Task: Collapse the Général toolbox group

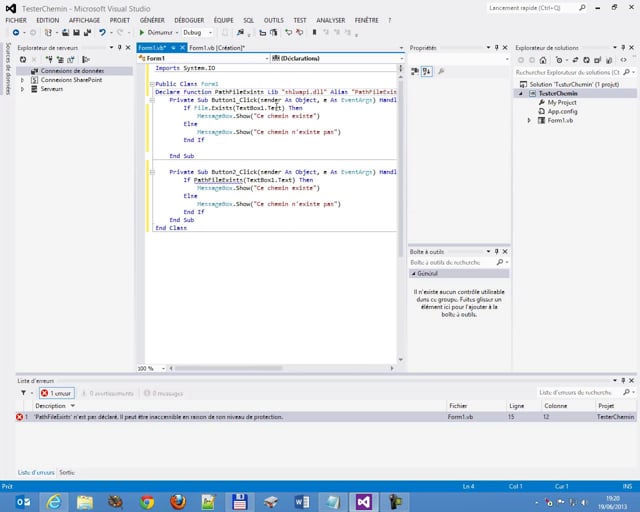Action: tap(413, 274)
